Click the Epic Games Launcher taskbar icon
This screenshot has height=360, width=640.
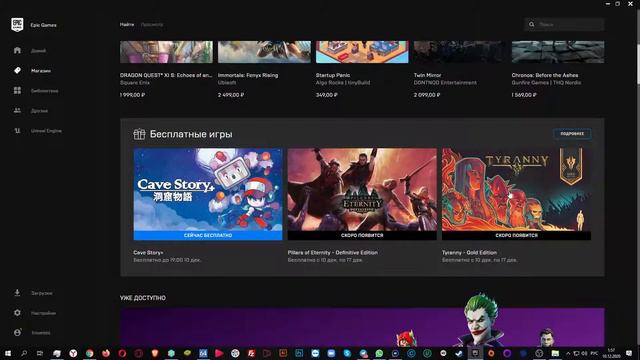[475, 353]
